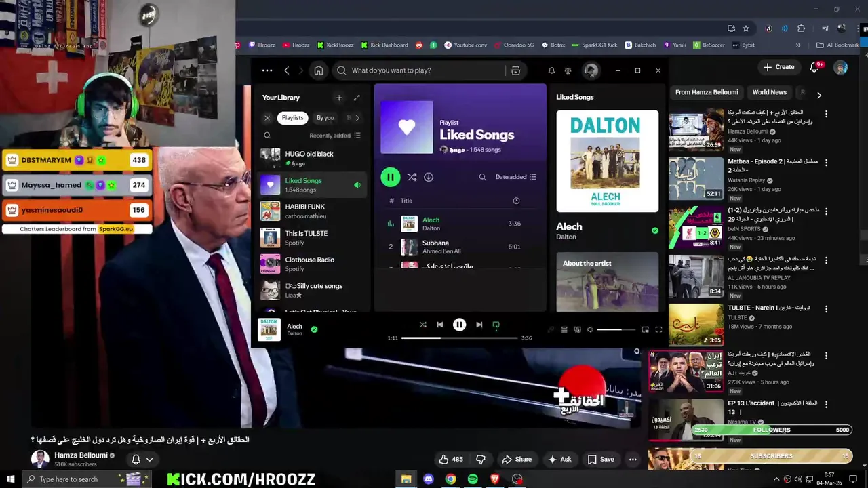Show more library filter chips
Screen dimensions: 868x488
357,118
